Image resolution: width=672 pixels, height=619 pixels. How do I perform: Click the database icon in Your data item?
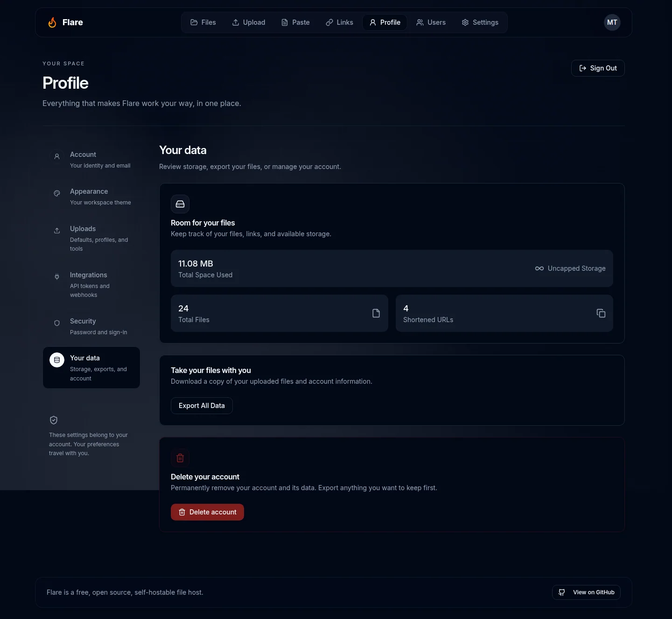click(57, 360)
